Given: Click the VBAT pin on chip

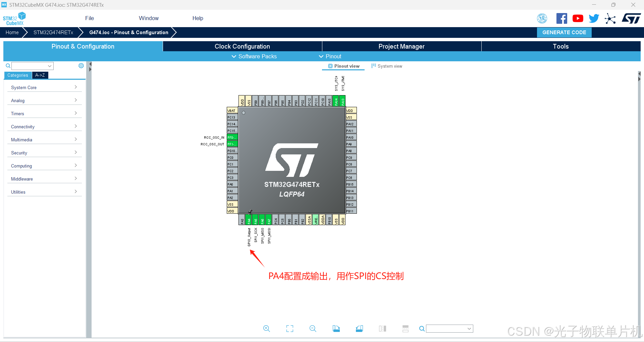Looking at the screenshot, I should click(x=232, y=111).
